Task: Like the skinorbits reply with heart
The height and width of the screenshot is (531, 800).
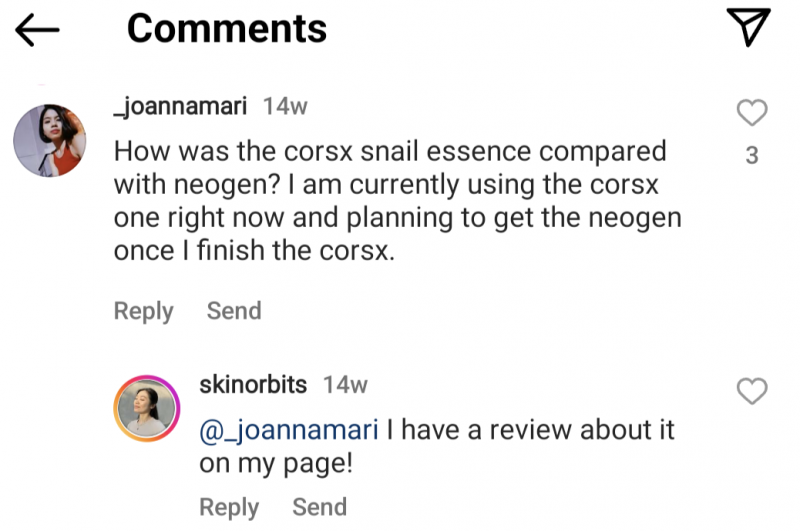Action: [752, 391]
